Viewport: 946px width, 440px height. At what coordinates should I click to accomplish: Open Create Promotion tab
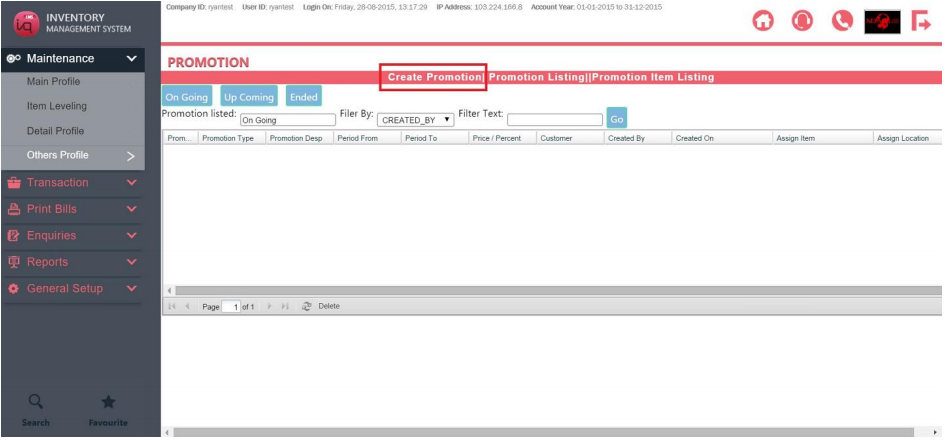pos(434,77)
